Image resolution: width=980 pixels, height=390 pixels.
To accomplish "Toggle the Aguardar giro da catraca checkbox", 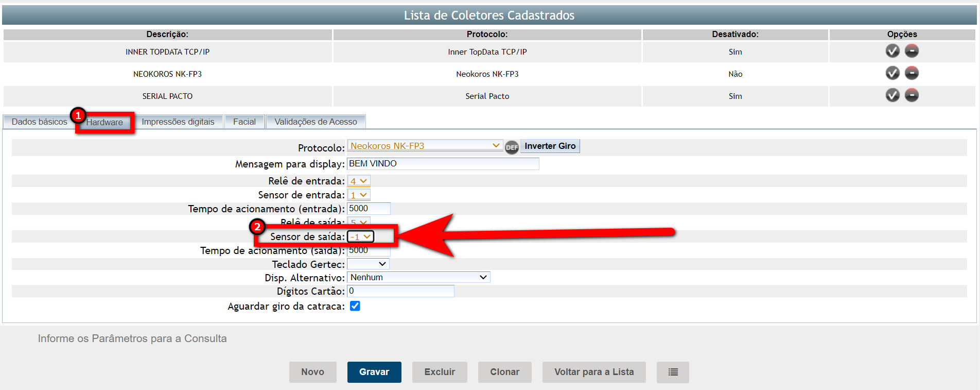I will (355, 306).
